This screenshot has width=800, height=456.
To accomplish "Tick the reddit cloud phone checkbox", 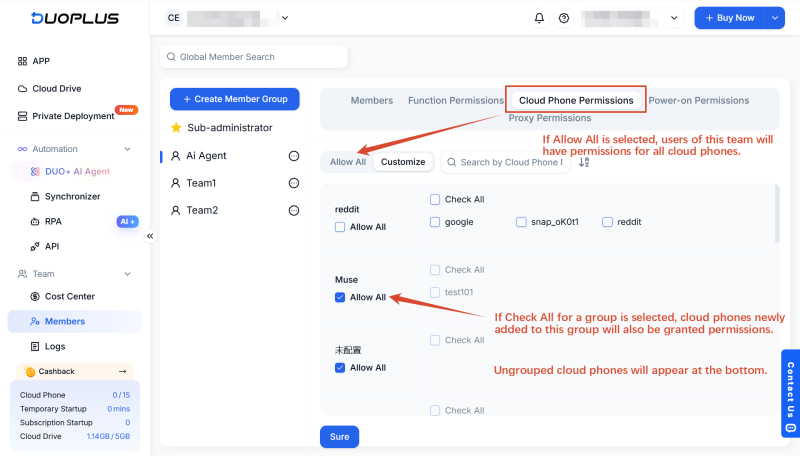I will (607, 222).
